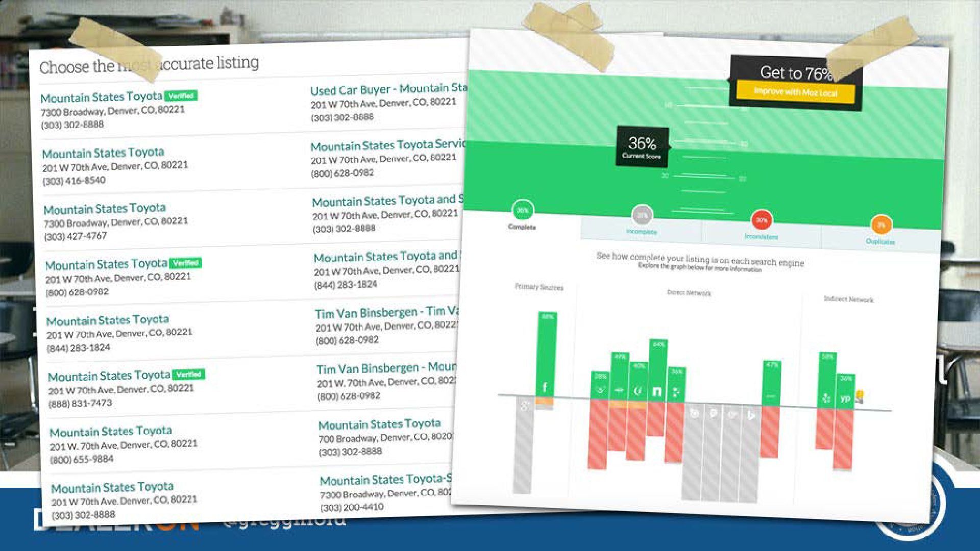980x551 pixels.
Task: Select Mountain States Toyota listing with phone (844) 283-1824
Action: [119, 334]
